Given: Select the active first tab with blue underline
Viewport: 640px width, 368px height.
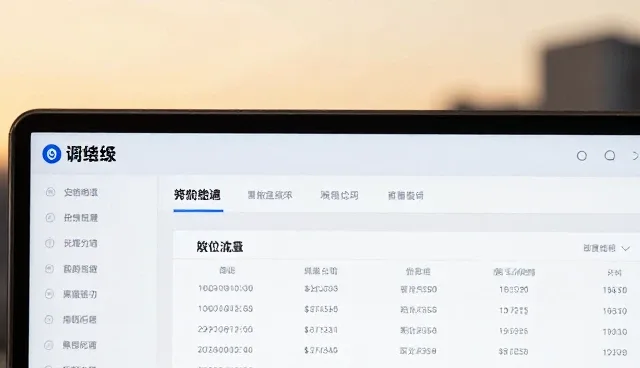Looking at the screenshot, I should (197, 195).
